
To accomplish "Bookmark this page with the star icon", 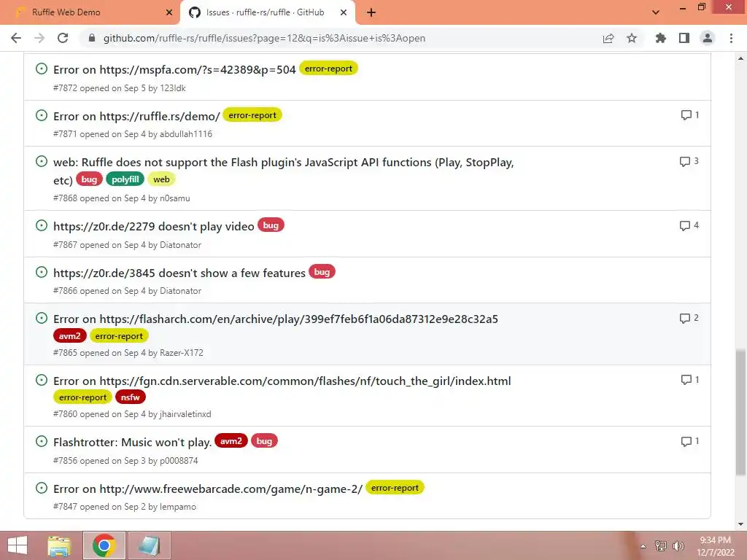I will 632,38.
